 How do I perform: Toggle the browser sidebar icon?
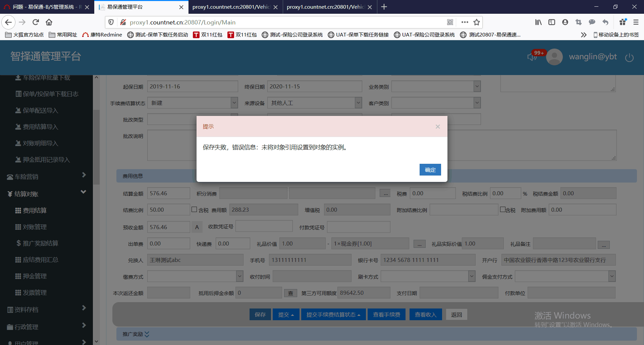552,22
